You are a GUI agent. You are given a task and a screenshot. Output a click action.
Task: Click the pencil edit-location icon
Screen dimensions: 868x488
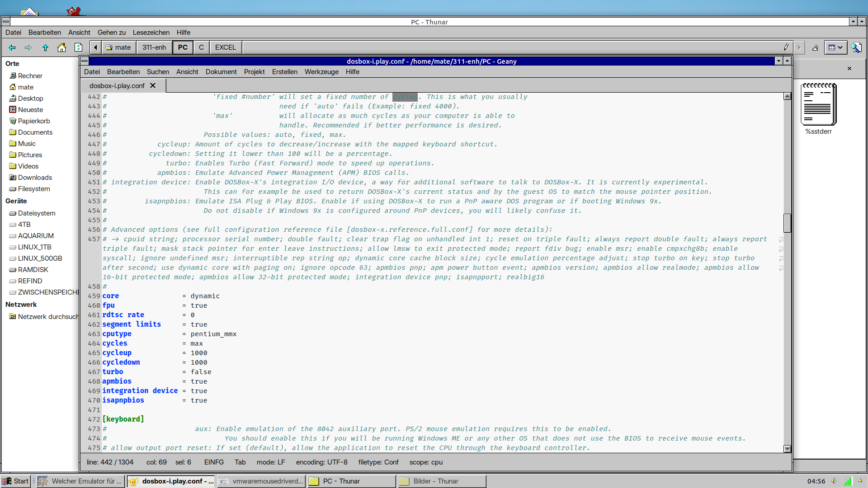[786, 47]
